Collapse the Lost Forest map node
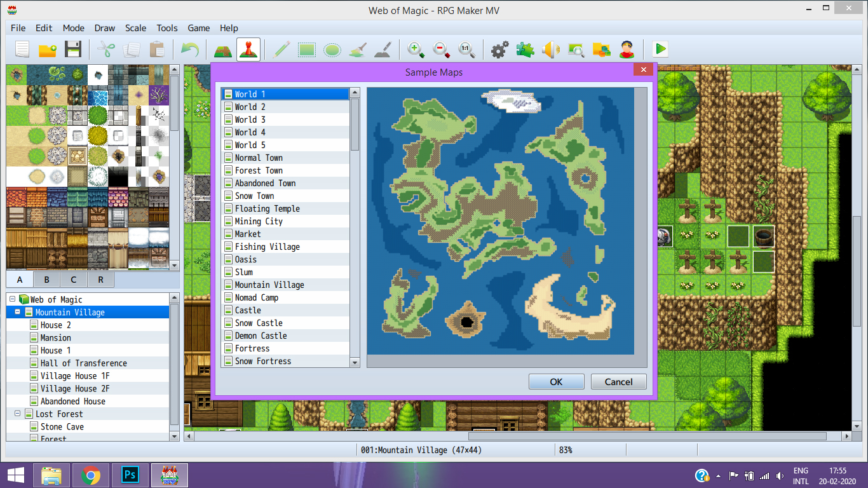The width and height of the screenshot is (868, 488). point(17,414)
